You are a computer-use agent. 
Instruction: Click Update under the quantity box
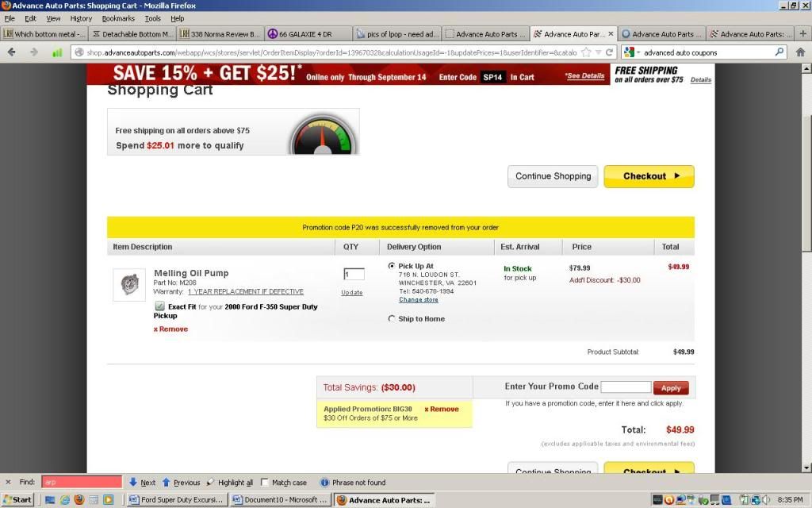(351, 292)
